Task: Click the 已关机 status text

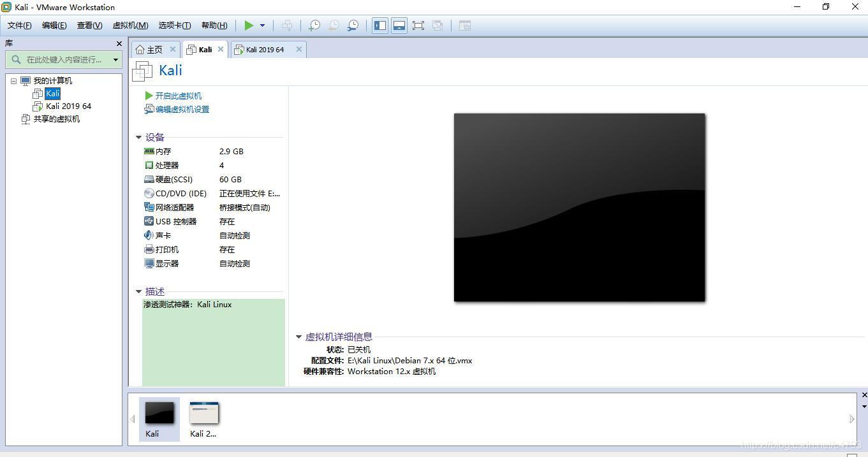Action: coord(358,350)
